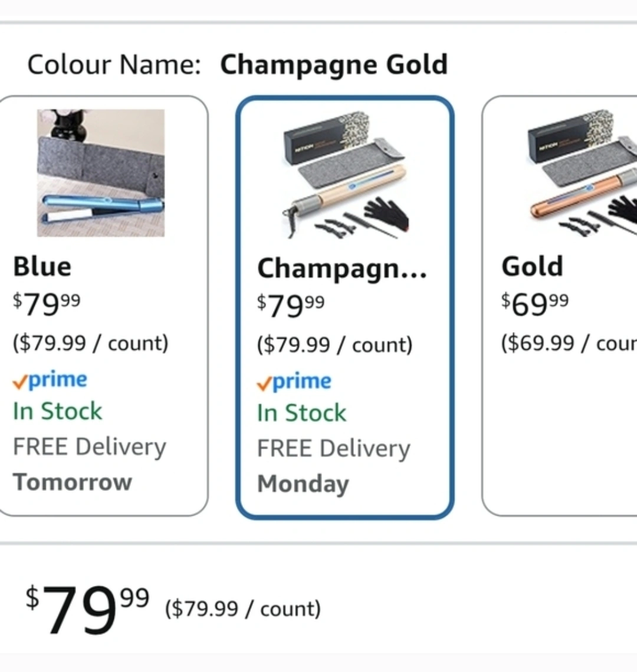Click "FREE Delivery" in the Champagne card

point(334,448)
